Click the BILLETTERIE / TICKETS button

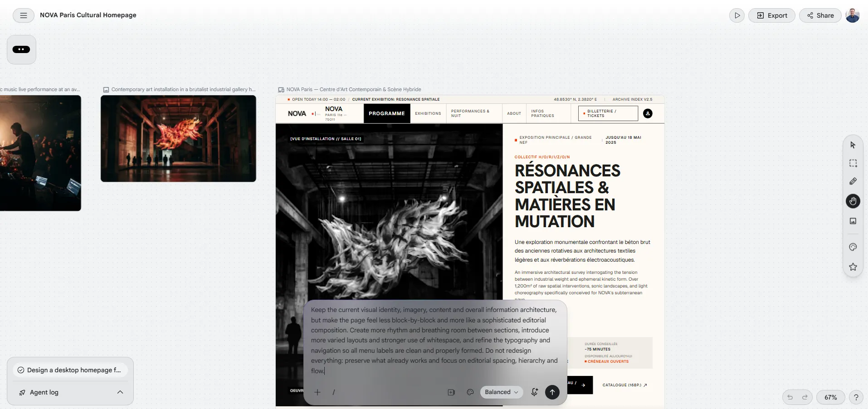(x=608, y=113)
